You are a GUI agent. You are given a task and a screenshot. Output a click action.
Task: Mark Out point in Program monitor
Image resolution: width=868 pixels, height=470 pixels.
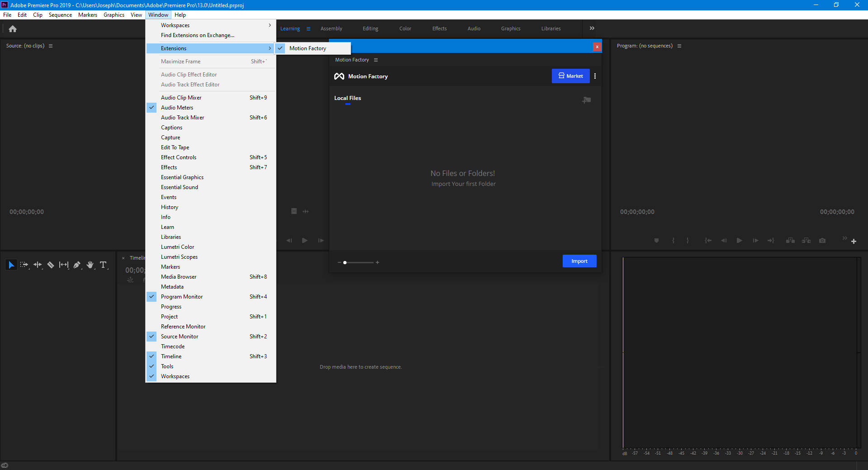click(688, 241)
